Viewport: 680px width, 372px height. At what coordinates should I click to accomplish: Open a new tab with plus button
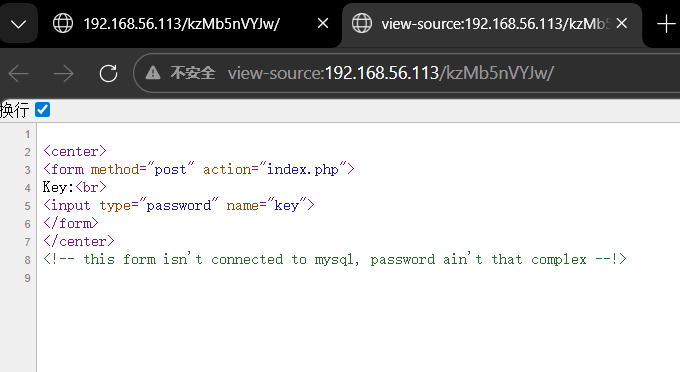[x=666, y=23]
